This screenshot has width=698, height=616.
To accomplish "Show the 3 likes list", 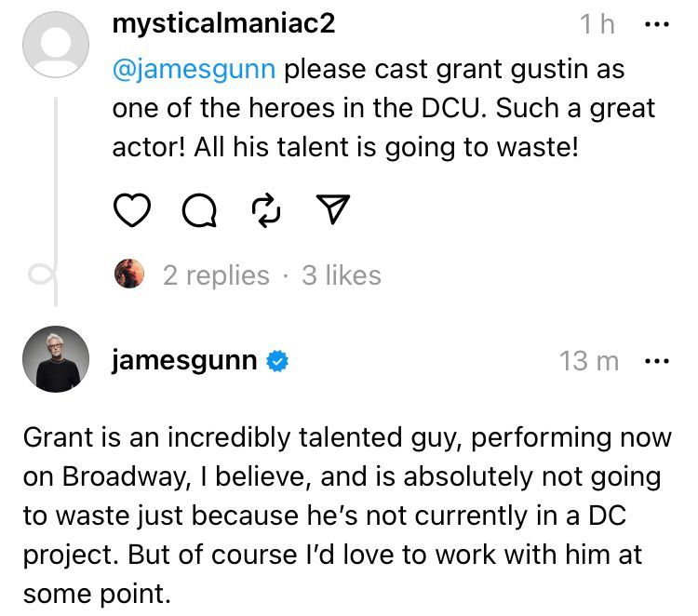I will point(342,275).
